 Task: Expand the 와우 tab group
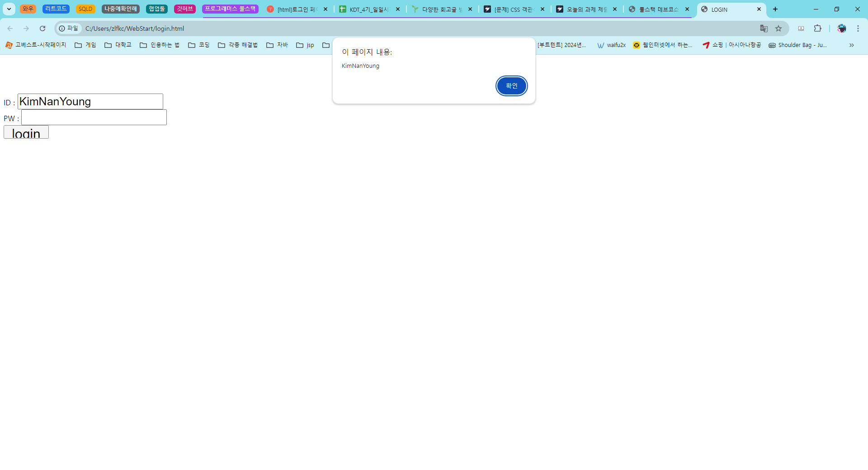click(28, 9)
